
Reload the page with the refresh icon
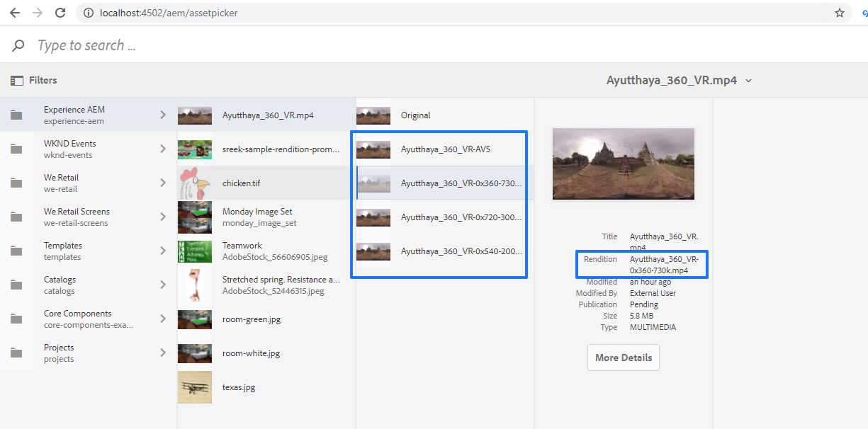pyautogui.click(x=60, y=13)
